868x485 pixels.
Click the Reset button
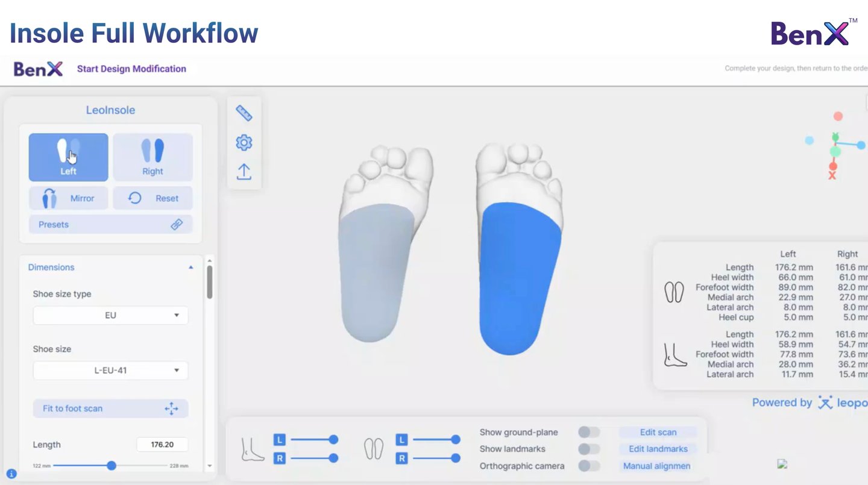pos(153,198)
